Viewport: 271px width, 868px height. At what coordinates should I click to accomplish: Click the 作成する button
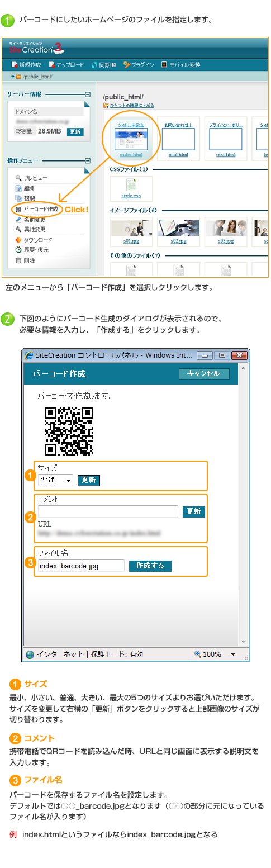[150, 566]
